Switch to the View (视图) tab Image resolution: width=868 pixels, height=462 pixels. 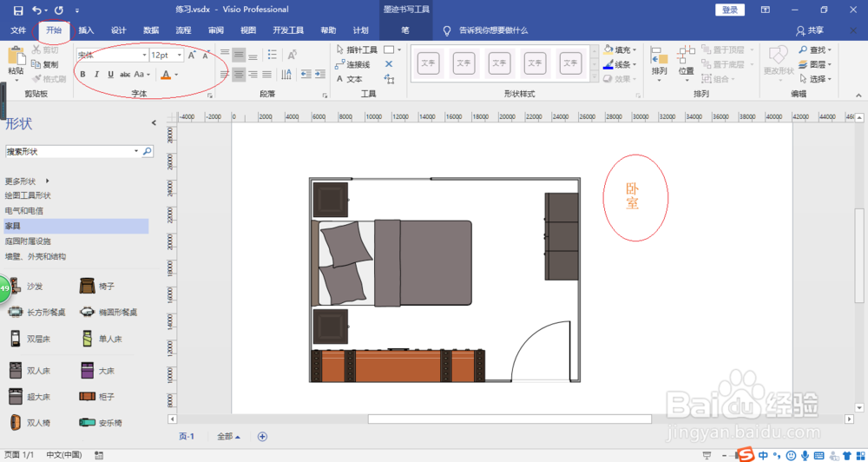248,30
